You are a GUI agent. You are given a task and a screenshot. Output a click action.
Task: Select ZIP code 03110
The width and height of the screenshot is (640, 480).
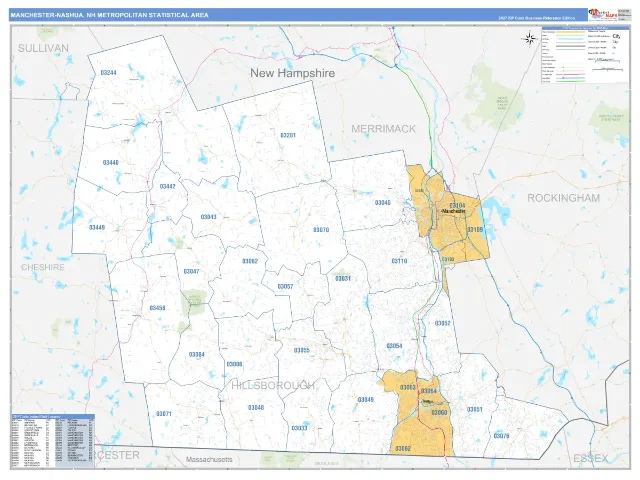coord(399,261)
